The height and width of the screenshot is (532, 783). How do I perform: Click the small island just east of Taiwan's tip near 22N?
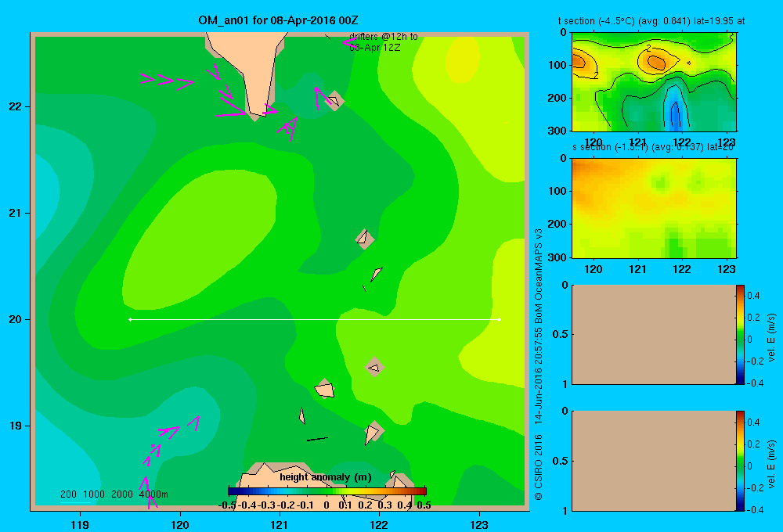pyautogui.click(x=334, y=101)
